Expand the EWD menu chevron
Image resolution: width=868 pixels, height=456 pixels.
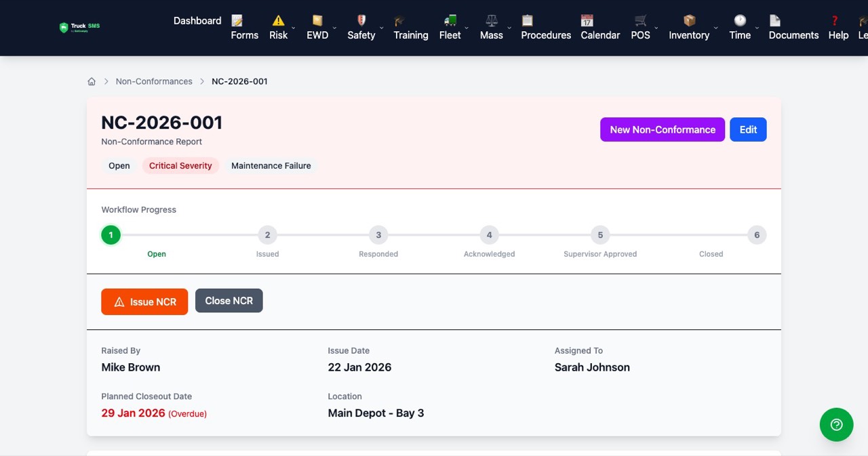(334, 28)
